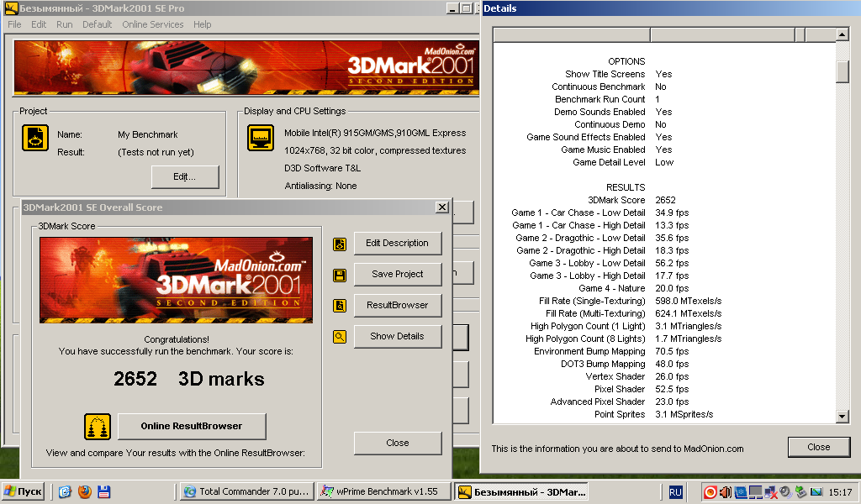Click the second column header in Details list
Screen dimensions: 861x504
click(x=722, y=35)
